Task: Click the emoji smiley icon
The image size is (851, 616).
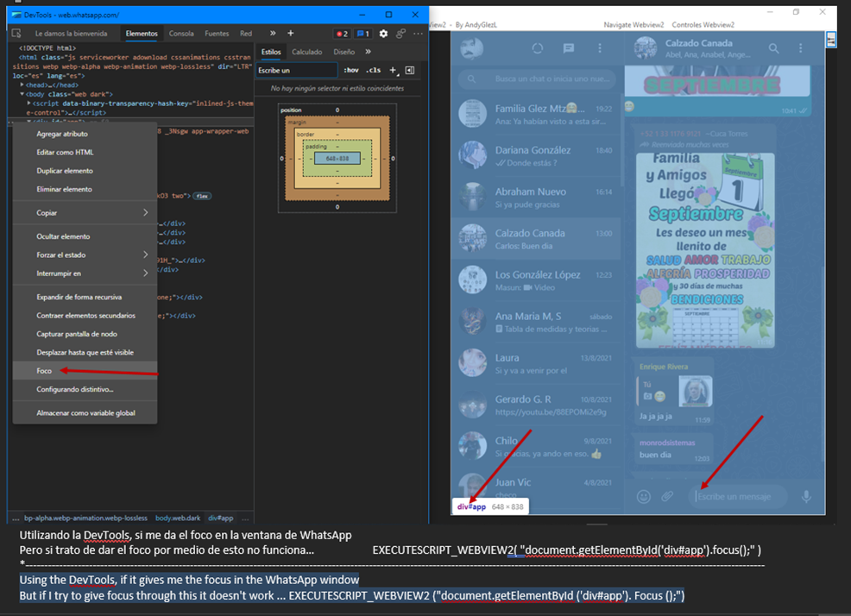Action: pos(643,496)
